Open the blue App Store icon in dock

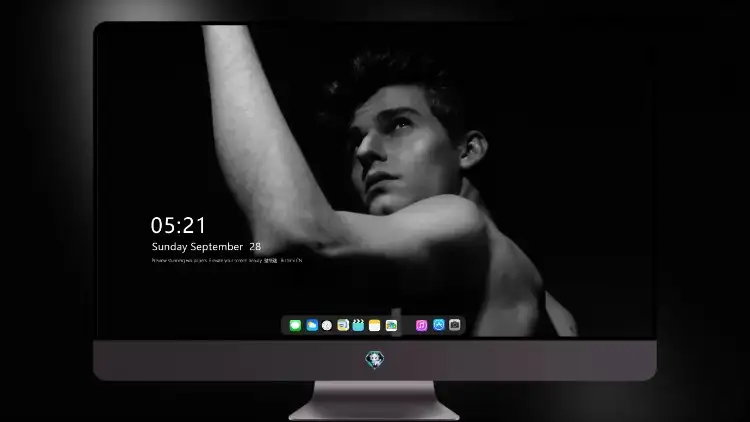point(439,325)
